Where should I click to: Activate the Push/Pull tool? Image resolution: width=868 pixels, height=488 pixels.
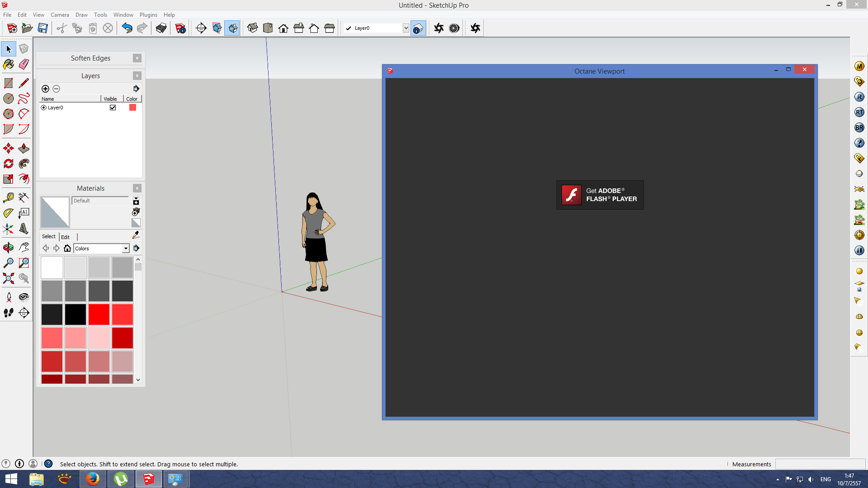24,148
